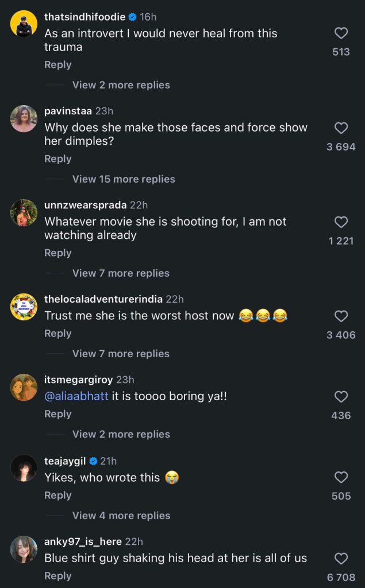This screenshot has width=365, height=588.
Task: Heart thelocaladventurerindia's worst host comment
Action: click(341, 316)
